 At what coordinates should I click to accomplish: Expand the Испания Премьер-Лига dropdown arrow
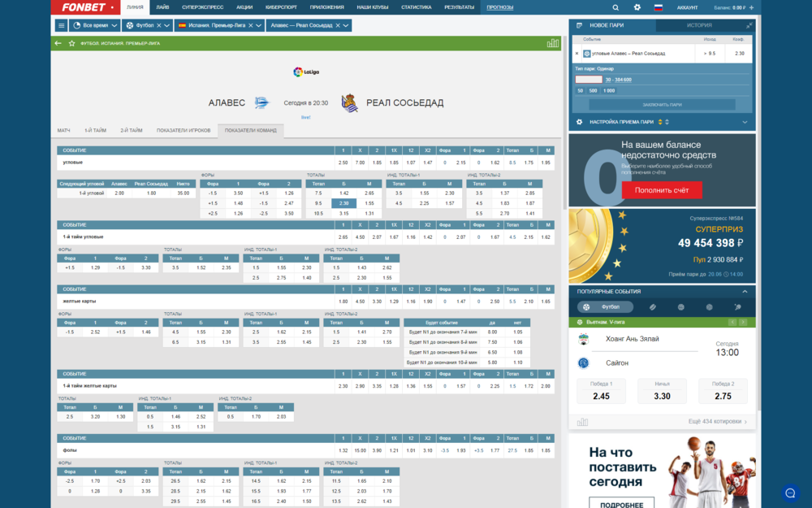tap(258, 25)
